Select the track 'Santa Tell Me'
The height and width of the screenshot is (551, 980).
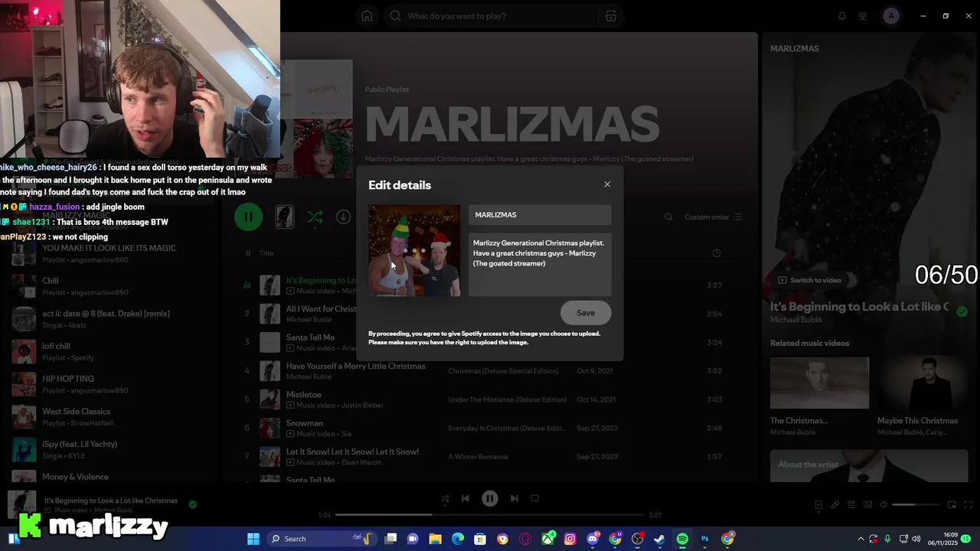[310, 337]
